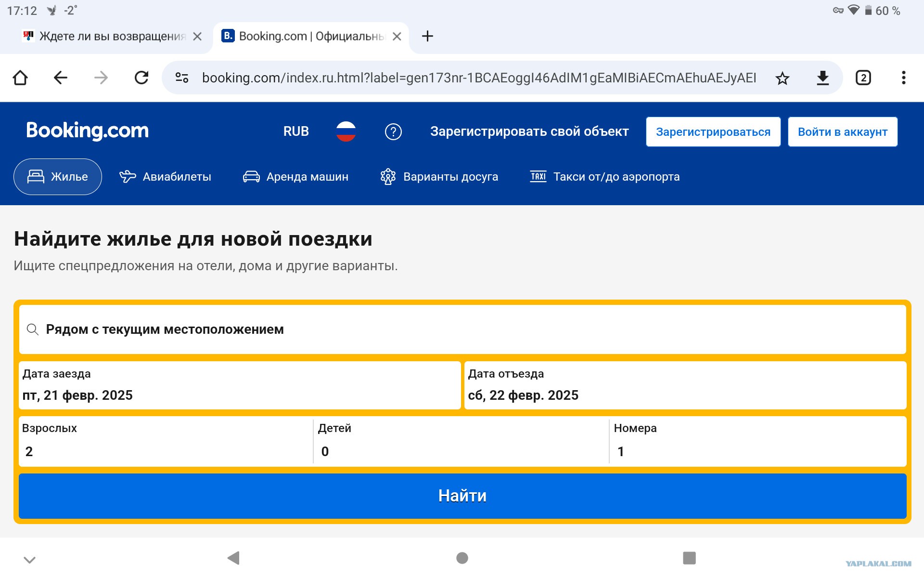
Task: Click the heading 'Найдите жилье для новой поездки'
Action: tap(193, 239)
